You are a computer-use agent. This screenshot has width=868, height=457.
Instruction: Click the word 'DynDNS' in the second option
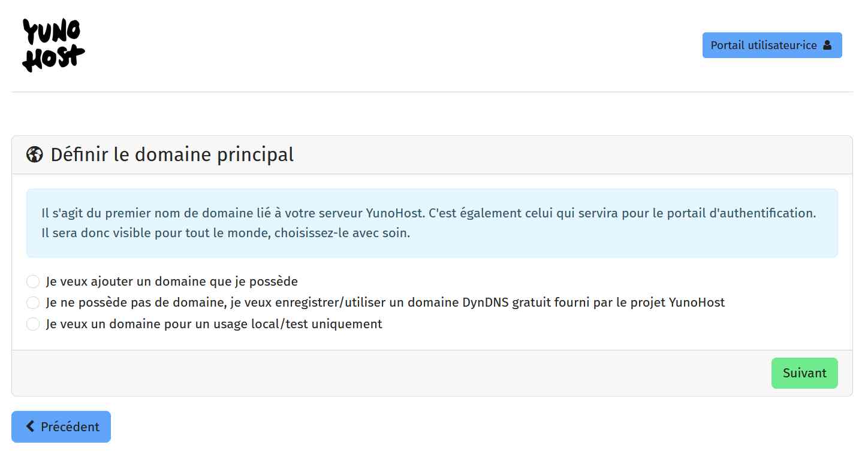(x=485, y=302)
